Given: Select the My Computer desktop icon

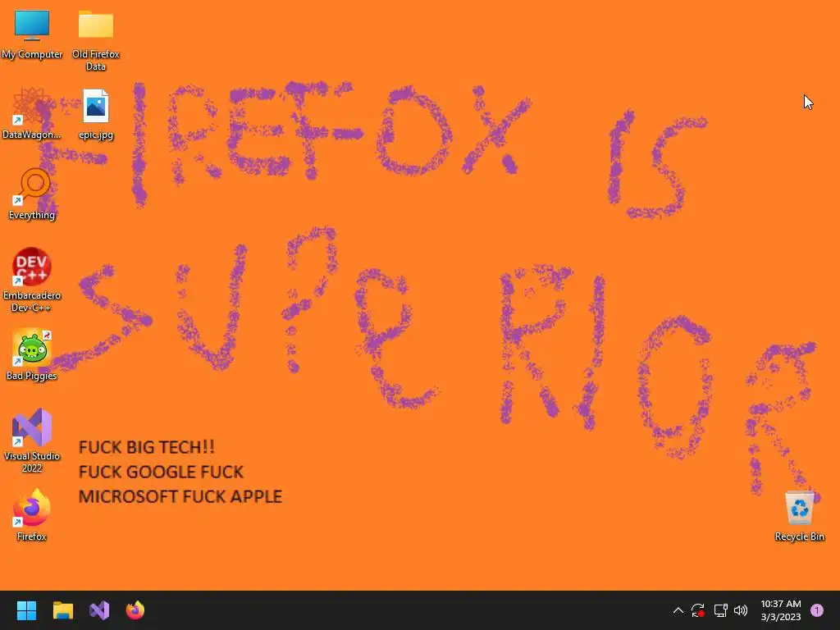Looking at the screenshot, I should [32, 34].
